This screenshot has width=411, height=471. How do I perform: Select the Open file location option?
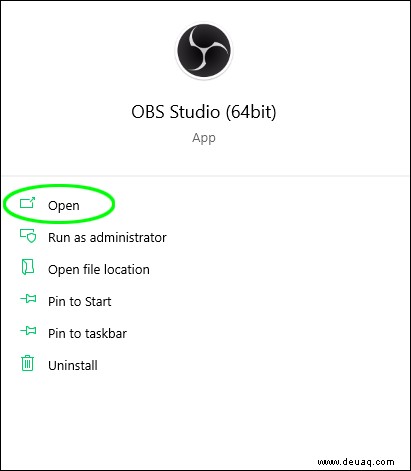pyautogui.click(x=99, y=269)
